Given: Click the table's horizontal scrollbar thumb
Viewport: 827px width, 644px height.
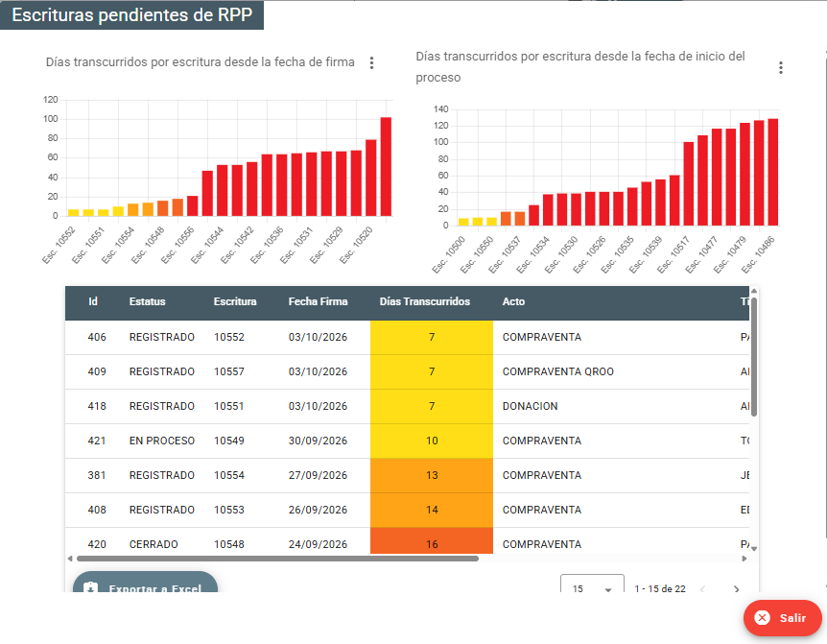Looking at the screenshot, I should click(277, 559).
